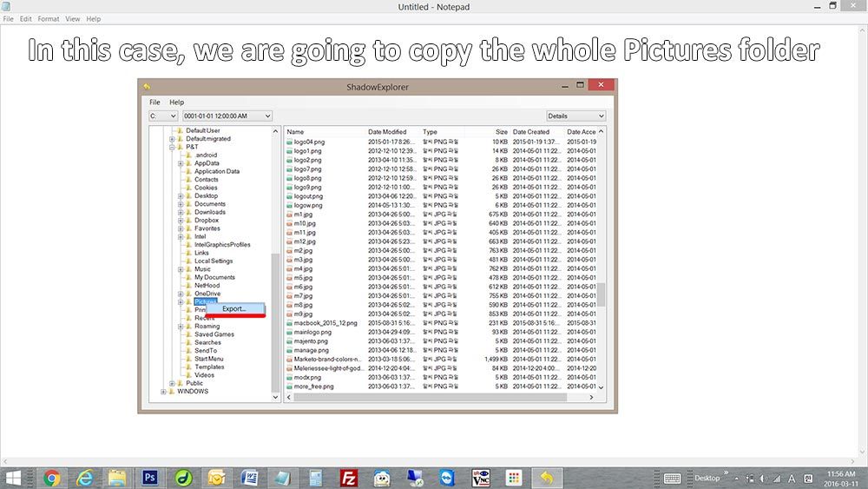This screenshot has width=868, height=489.
Task: Open the Outlook taskbar icon
Action: (x=216, y=478)
